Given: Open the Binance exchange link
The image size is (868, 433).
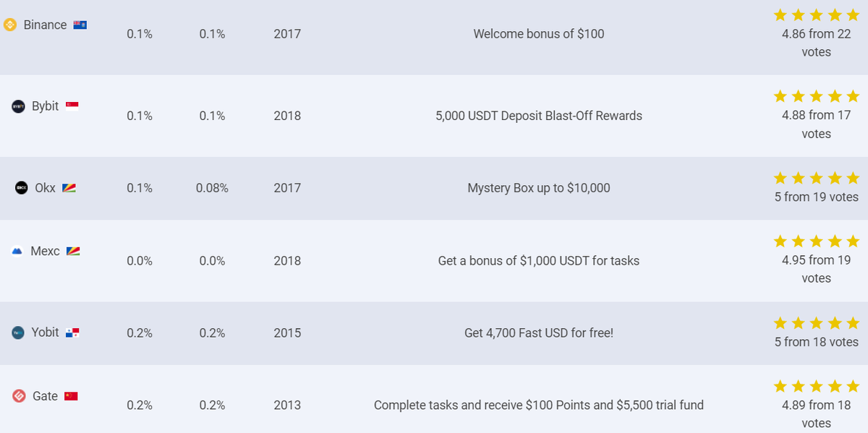Looking at the screenshot, I should point(45,25).
